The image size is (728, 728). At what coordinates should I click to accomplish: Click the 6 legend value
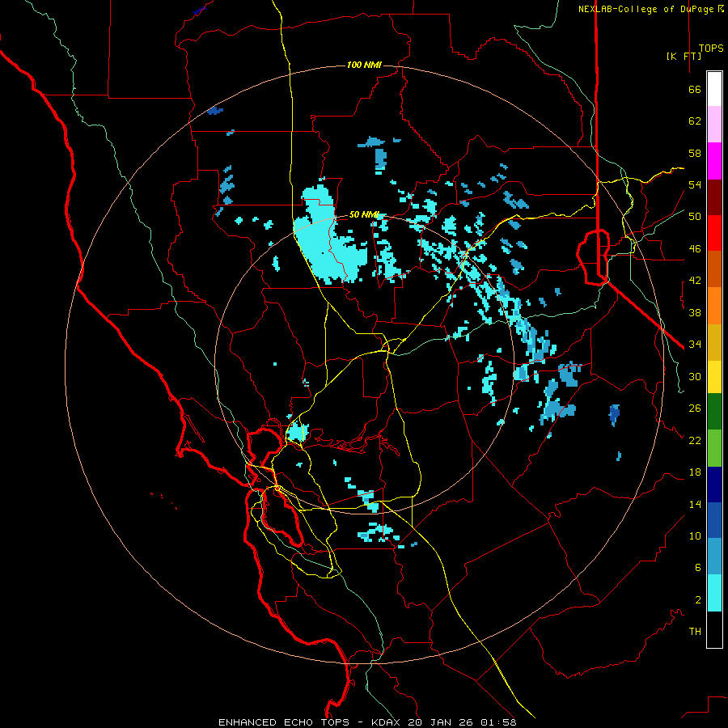(697, 567)
